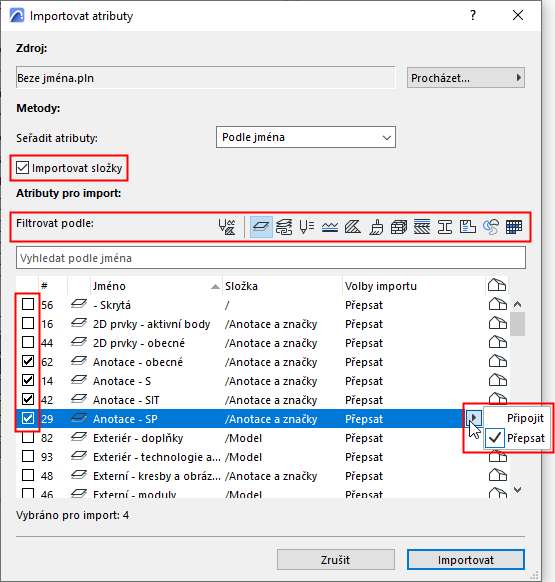The image size is (555, 582).
Task: Click layer icon of 'Exteriér - doplňky' row
Action: coord(79,437)
